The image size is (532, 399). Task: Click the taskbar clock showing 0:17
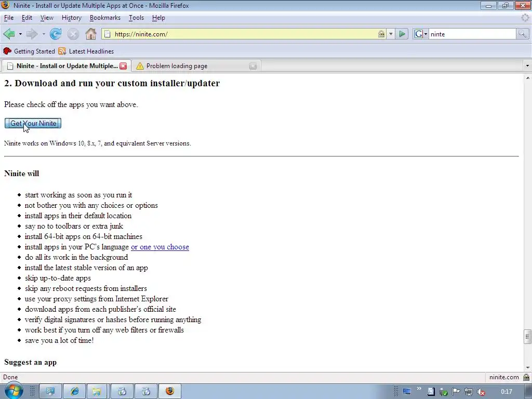(506, 392)
